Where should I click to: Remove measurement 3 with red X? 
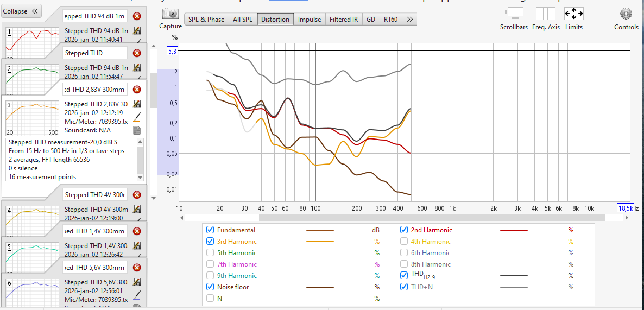(137, 90)
